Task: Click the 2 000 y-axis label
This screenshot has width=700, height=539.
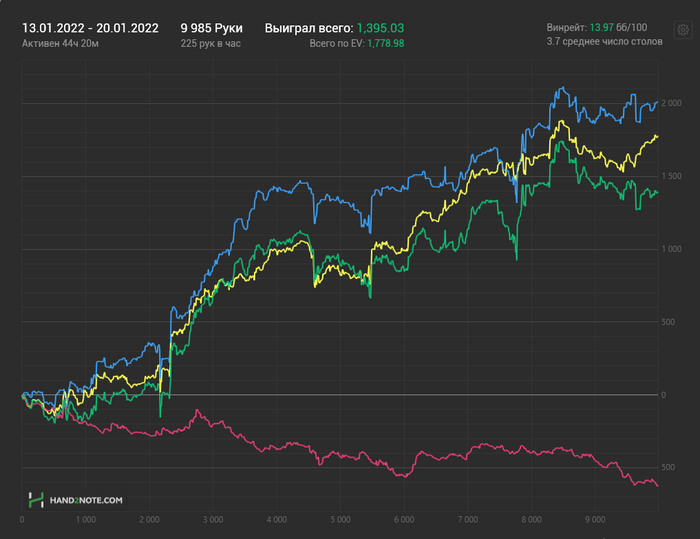Action: tap(671, 103)
